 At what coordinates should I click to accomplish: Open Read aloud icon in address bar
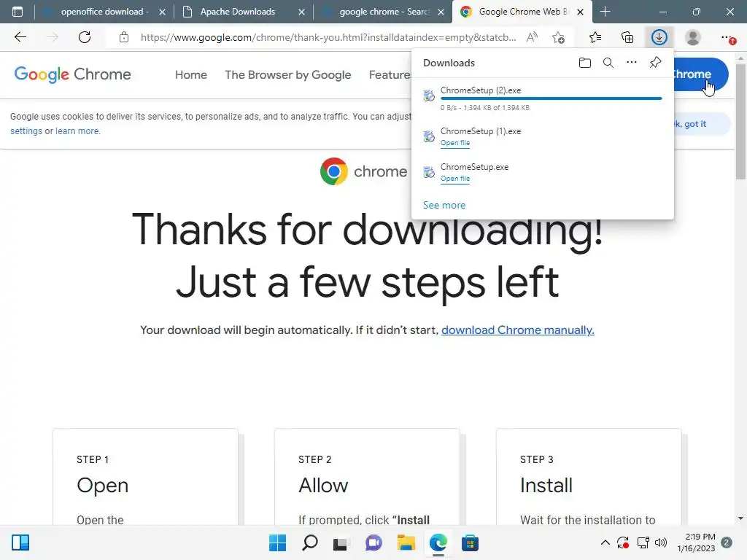click(x=532, y=37)
